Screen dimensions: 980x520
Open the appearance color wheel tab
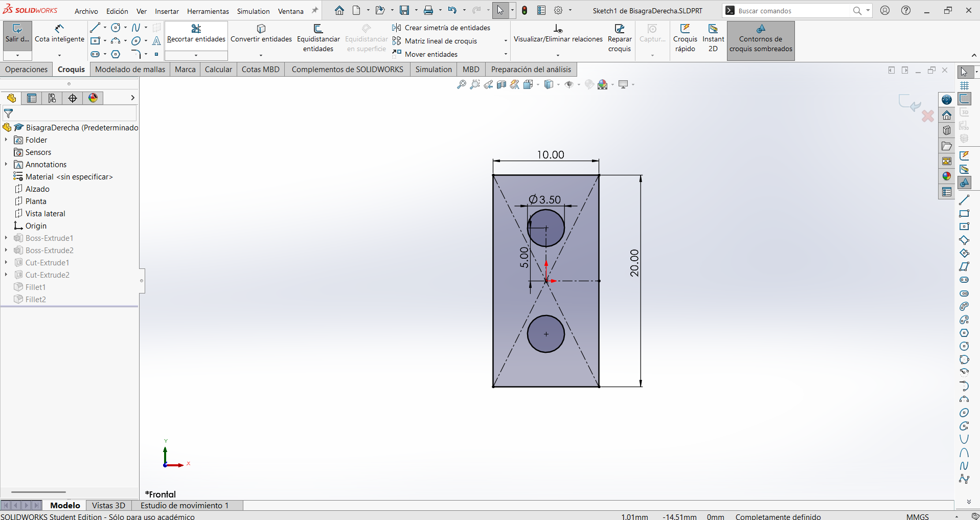coord(93,98)
